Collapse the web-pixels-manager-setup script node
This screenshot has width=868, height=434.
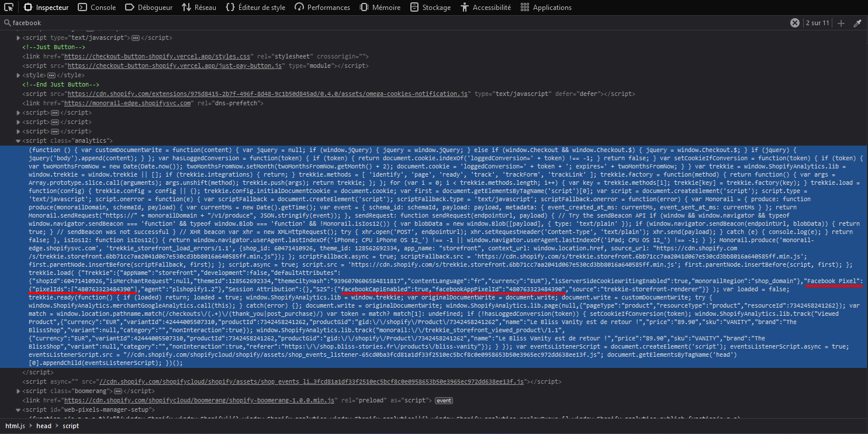point(18,409)
